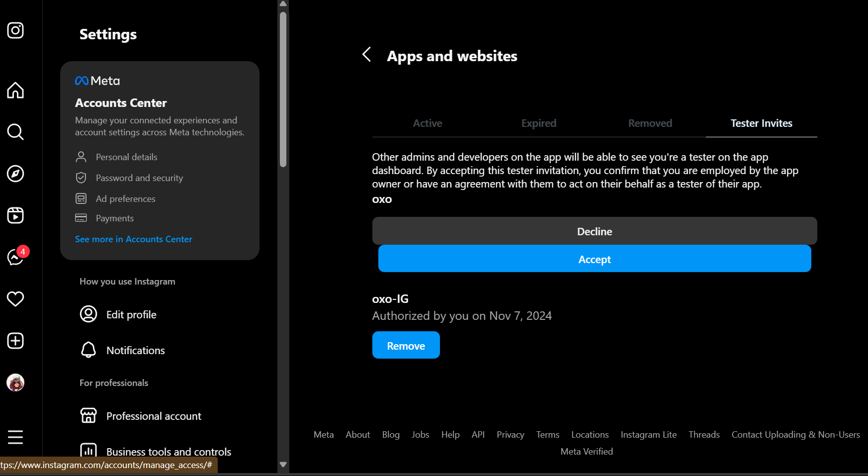Viewport: 868px width, 476px height.
Task: Open Password and security setting
Action: [139, 178]
